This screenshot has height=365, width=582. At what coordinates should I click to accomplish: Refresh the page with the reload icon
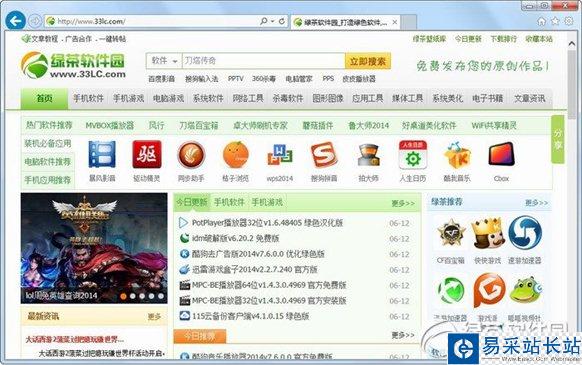point(282,21)
